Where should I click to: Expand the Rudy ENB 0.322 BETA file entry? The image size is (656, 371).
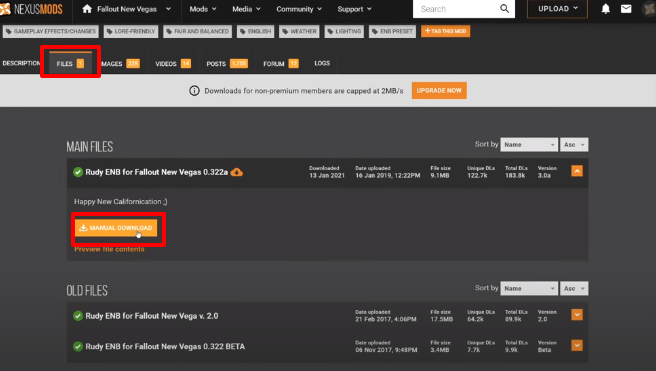[x=577, y=345]
